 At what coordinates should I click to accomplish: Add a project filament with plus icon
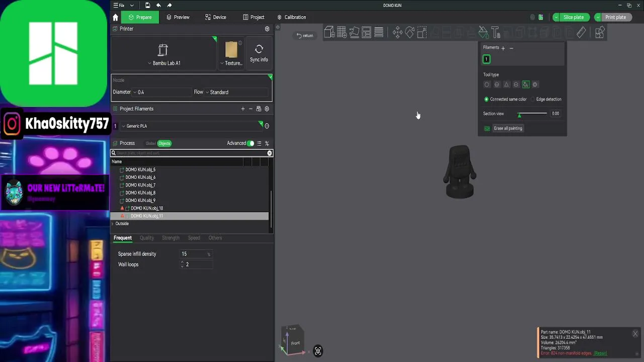(x=243, y=109)
